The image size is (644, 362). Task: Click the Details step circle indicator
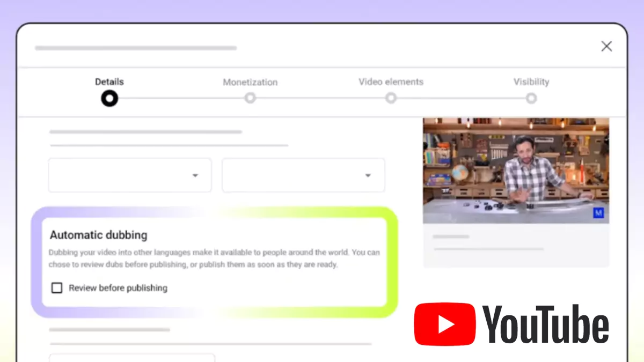pyautogui.click(x=109, y=98)
